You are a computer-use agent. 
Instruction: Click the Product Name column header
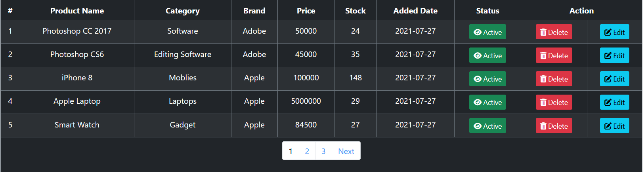77,11
